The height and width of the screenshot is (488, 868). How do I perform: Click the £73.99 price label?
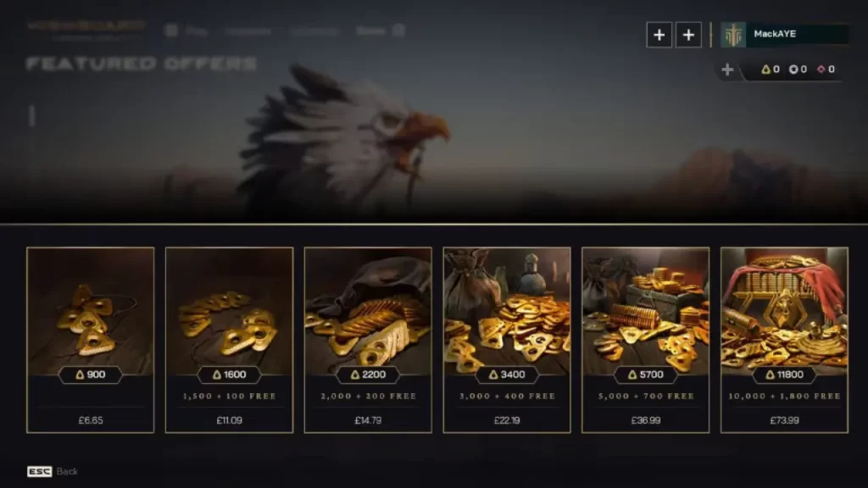(784, 420)
